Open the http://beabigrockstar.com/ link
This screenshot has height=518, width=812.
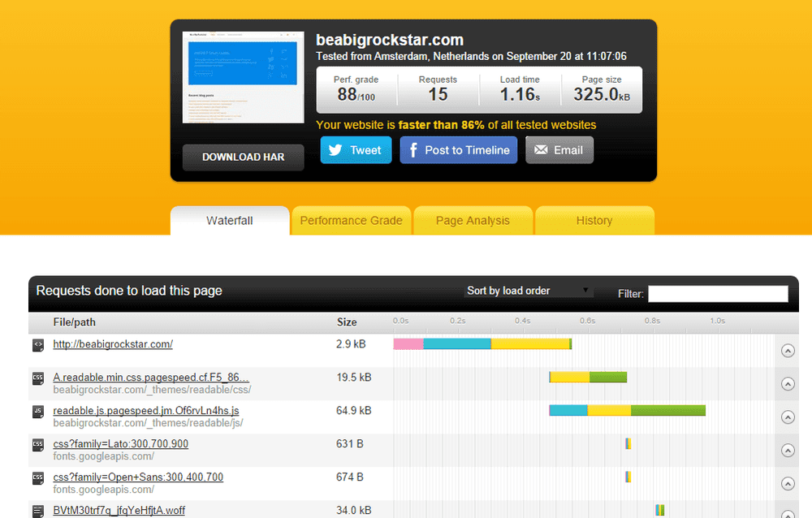[x=113, y=344]
